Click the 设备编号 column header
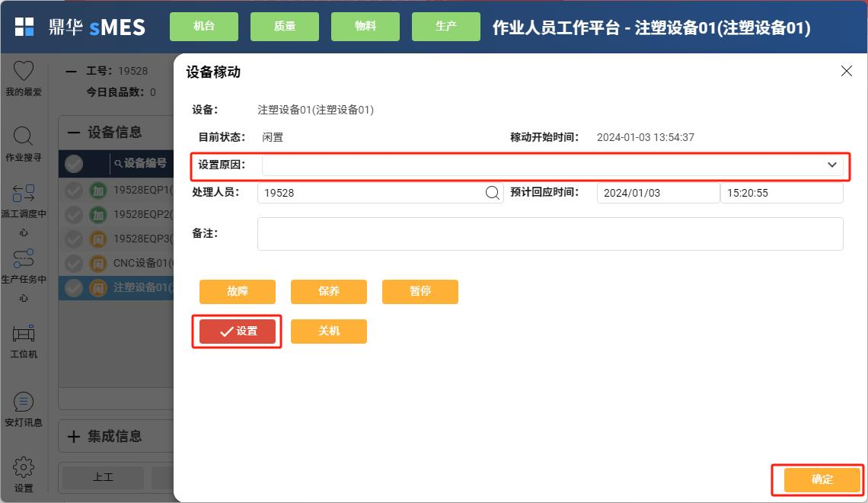The height and width of the screenshot is (503, 868). tap(145, 163)
